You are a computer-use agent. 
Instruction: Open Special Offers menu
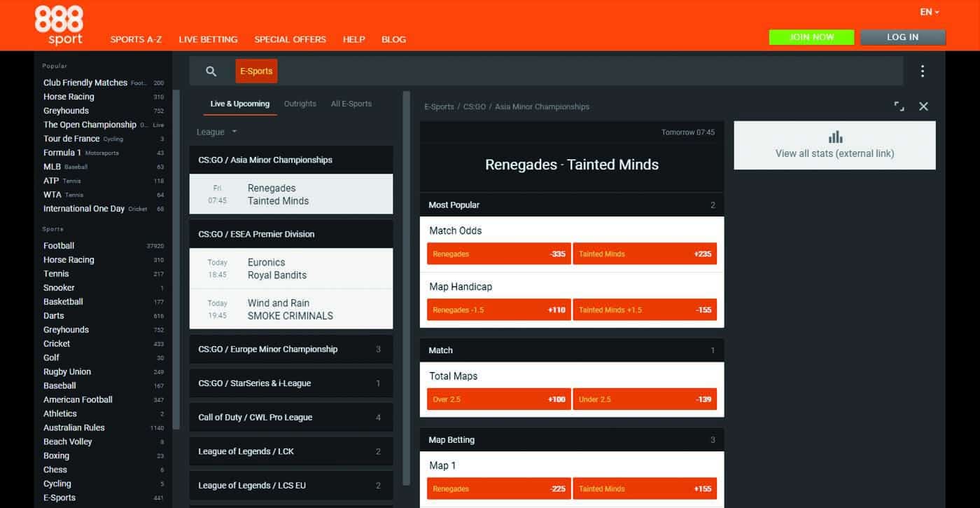pyautogui.click(x=290, y=39)
